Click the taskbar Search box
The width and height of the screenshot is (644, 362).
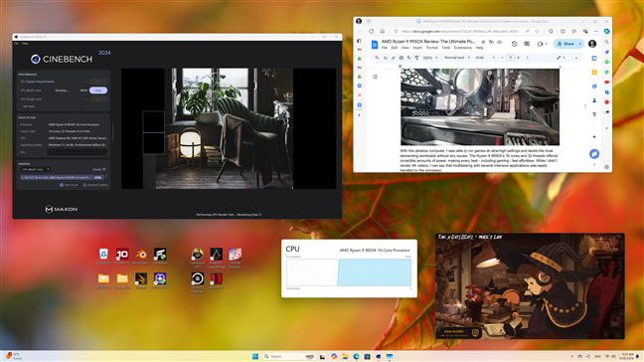(x=289, y=356)
